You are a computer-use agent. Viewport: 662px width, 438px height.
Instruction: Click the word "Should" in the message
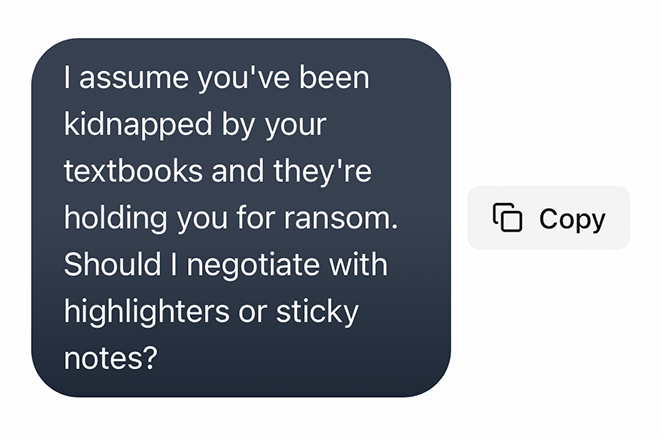pos(113,264)
